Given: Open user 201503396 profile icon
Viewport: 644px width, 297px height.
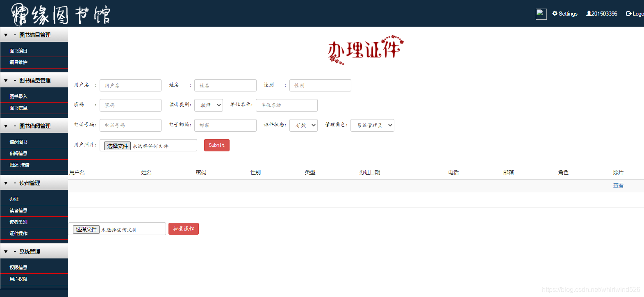Looking at the screenshot, I should tap(589, 14).
